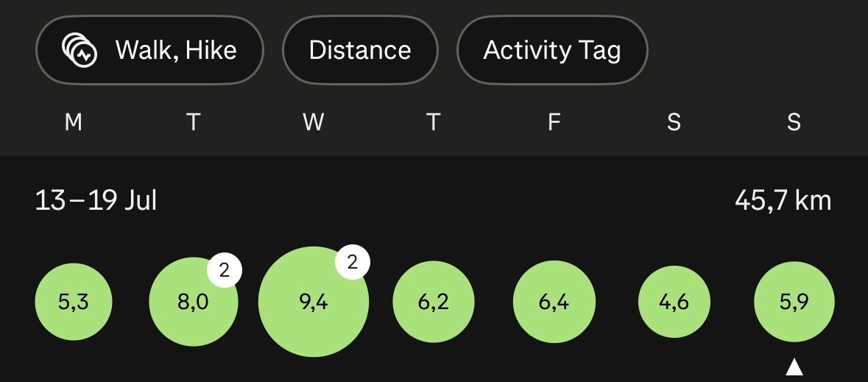The height and width of the screenshot is (382, 868).
Task: Click the stacked activity icons in filter
Action: pos(80,50)
